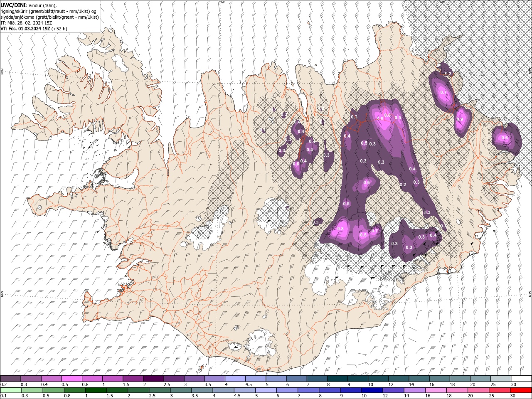
Task: Select the red-pink 25–30 swatch in lower legend row
Action: coord(499,390)
